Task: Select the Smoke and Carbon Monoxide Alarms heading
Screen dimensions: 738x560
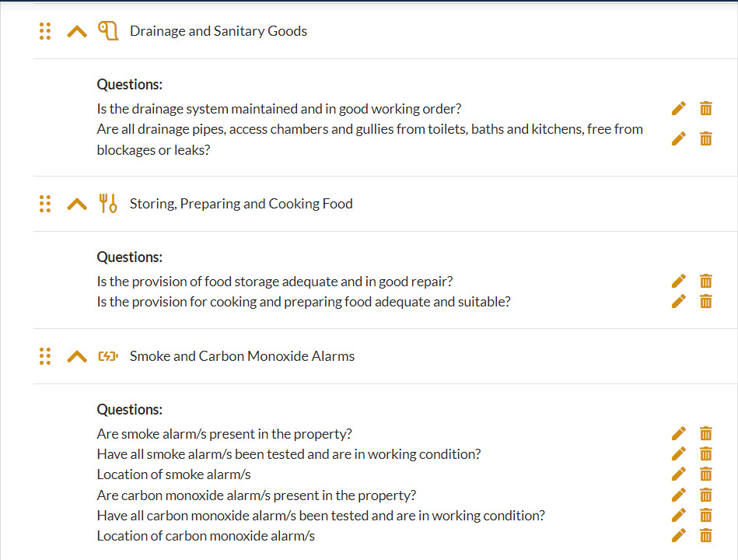Action: 242,356
